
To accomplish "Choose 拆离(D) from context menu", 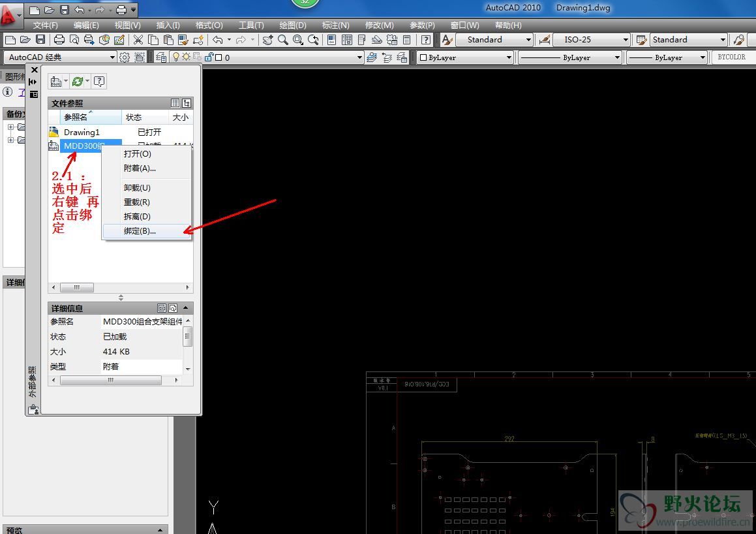I will (147, 217).
